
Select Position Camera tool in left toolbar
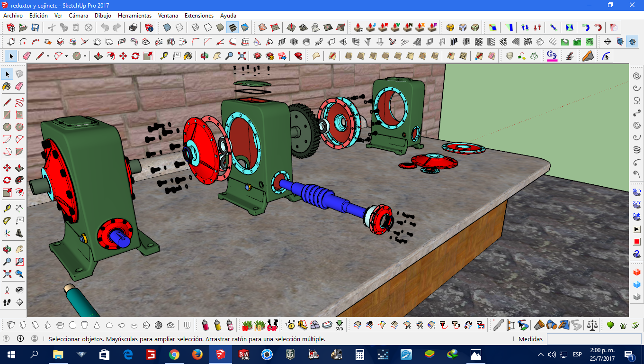pyautogui.click(x=7, y=290)
